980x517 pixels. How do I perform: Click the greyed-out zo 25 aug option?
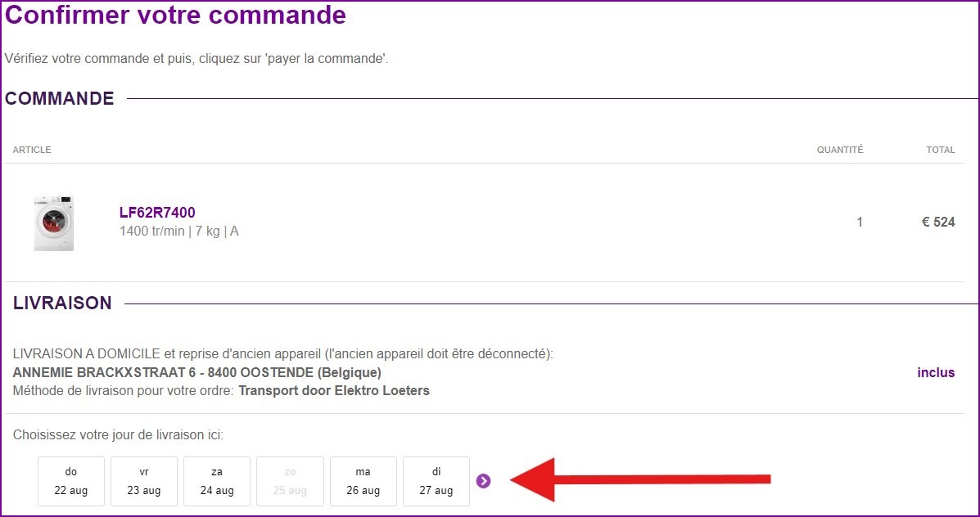click(290, 481)
